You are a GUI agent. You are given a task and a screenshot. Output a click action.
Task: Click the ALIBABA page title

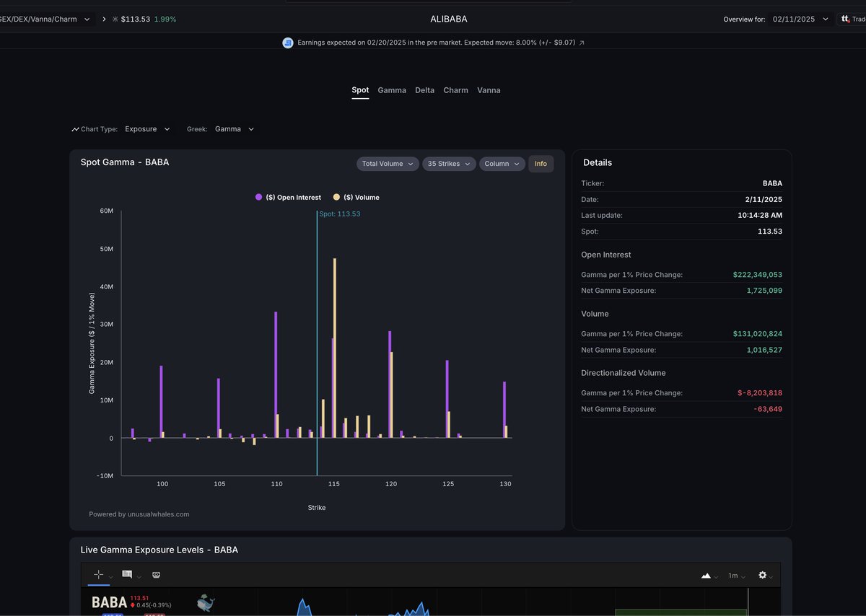coord(449,19)
